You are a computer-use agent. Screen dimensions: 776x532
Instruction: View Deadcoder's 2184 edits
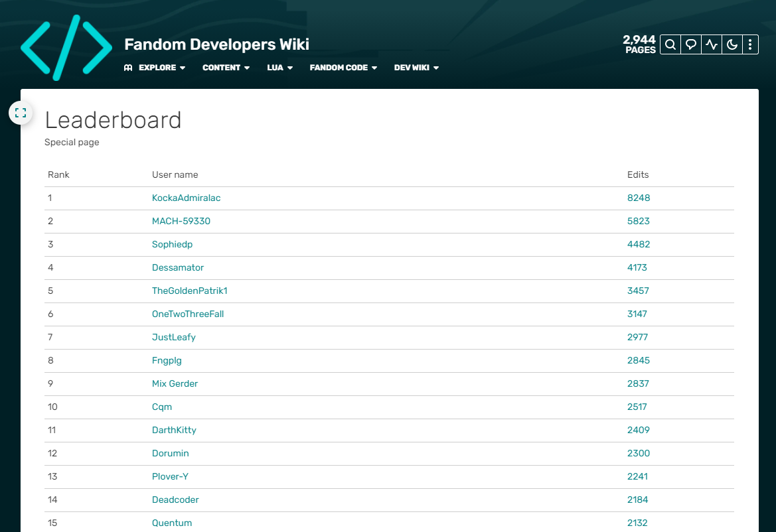click(637, 500)
